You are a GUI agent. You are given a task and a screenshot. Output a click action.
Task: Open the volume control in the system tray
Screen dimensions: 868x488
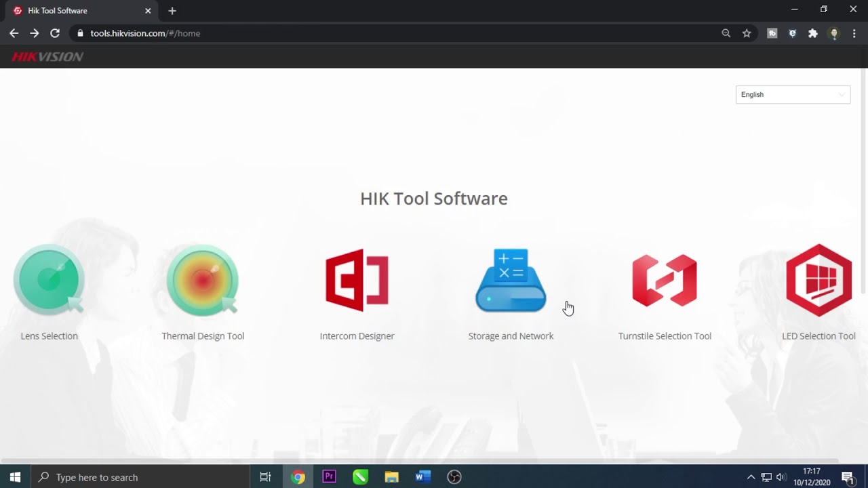pos(781,477)
